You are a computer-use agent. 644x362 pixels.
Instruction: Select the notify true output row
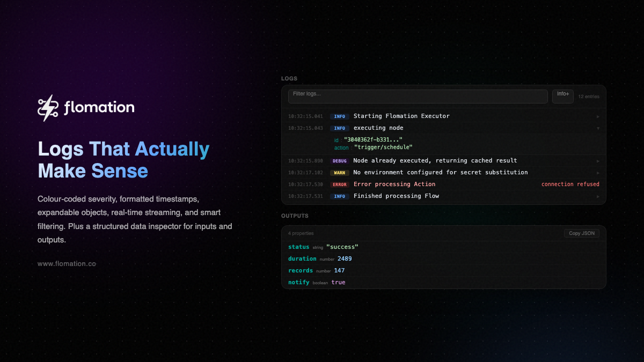(x=444, y=282)
